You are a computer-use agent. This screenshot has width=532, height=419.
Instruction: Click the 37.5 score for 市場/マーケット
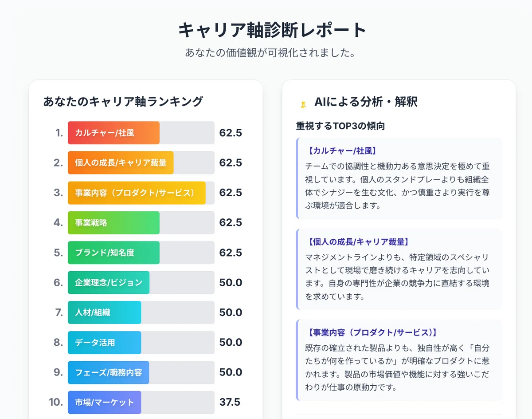230,403
